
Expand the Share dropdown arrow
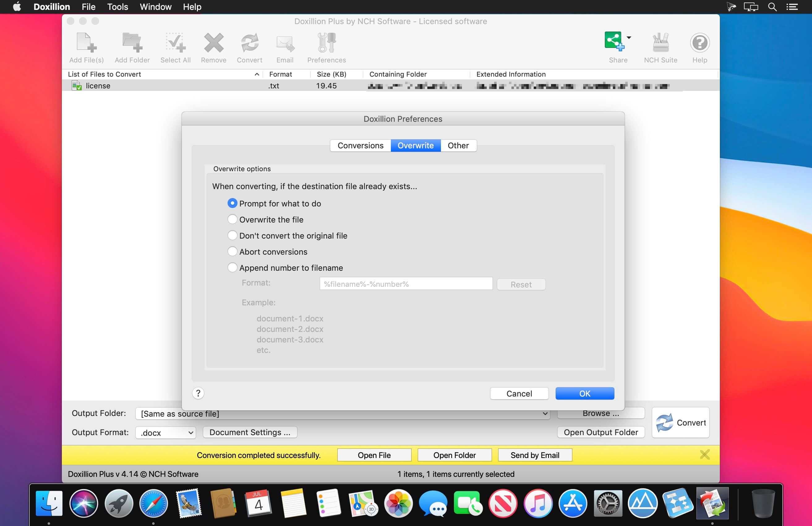click(629, 37)
